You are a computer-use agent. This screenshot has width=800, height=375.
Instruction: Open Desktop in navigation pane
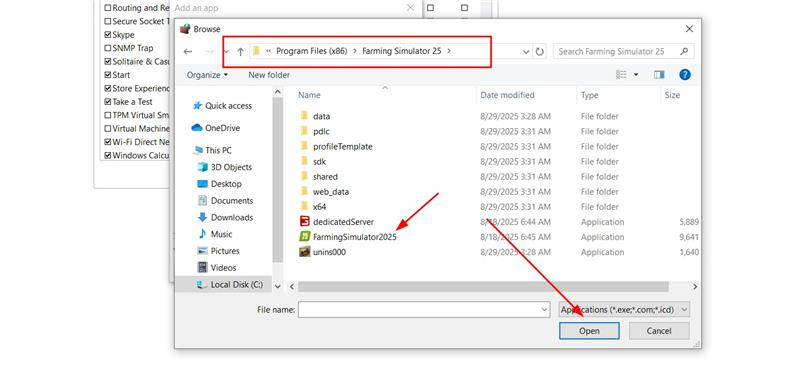click(220, 184)
